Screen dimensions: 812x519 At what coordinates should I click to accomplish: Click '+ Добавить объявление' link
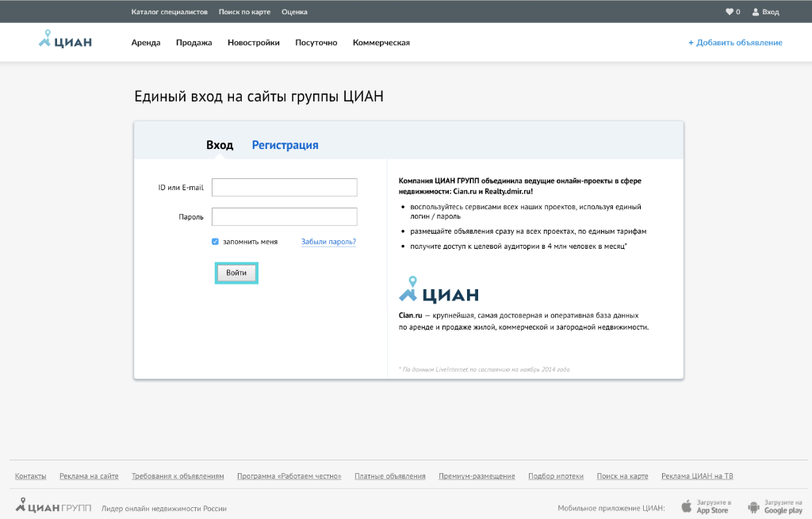(735, 43)
